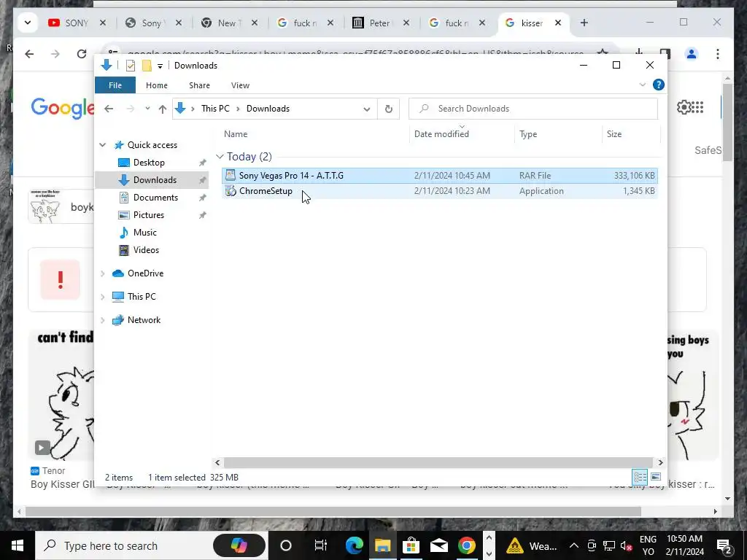Expand the ribbon with the chevron
The width and height of the screenshot is (747, 560).
click(642, 85)
